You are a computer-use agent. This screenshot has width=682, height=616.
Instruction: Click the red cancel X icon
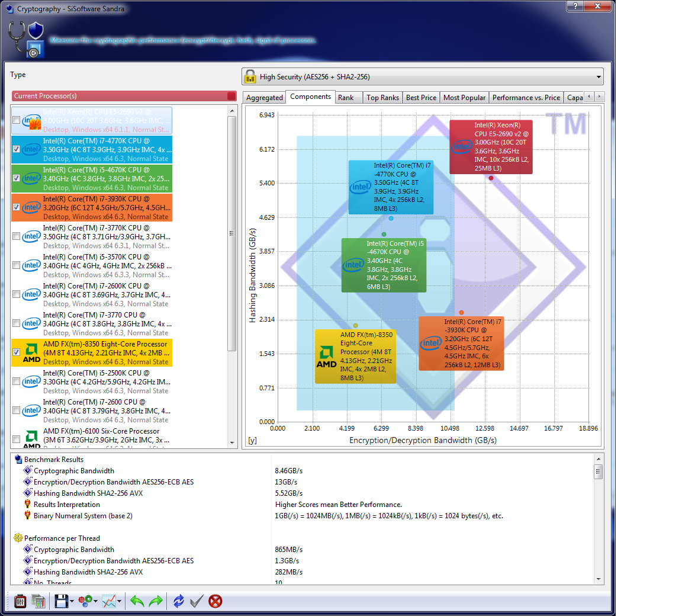[215, 601]
